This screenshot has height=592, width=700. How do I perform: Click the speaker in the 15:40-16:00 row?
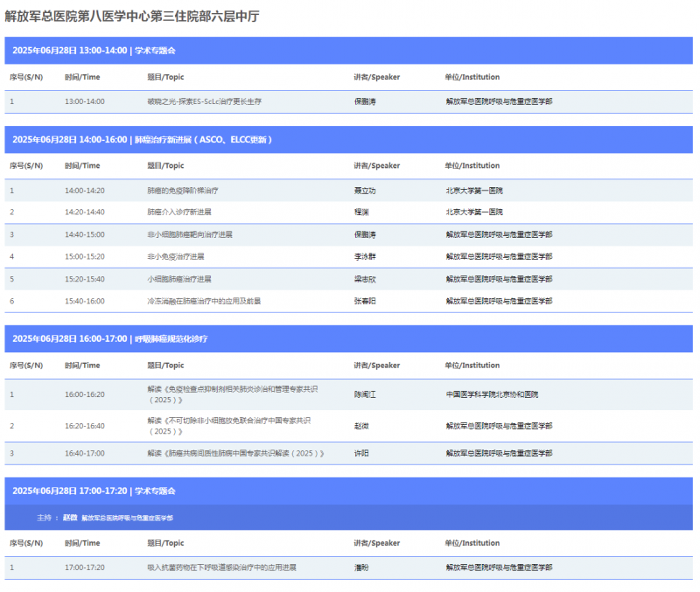click(x=365, y=302)
